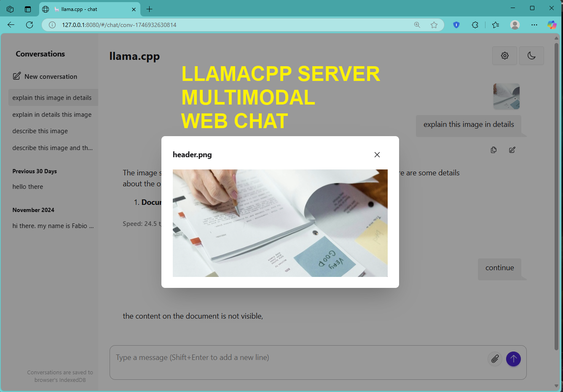563x392 pixels.
Task: Select the 'llama.cpp - chat' tab
Action: point(89,9)
